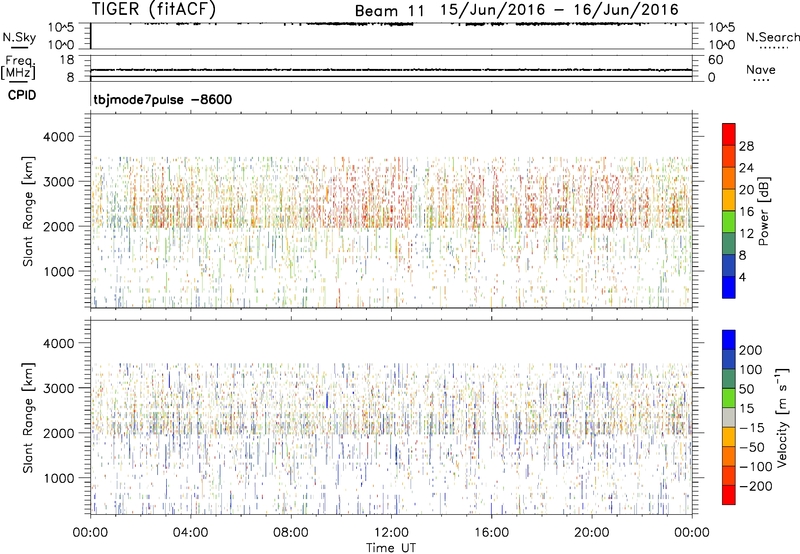Viewport: 800px width, 554px height.
Task: Click the 28 tick on Power colorbar
Action: tap(746, 146)
